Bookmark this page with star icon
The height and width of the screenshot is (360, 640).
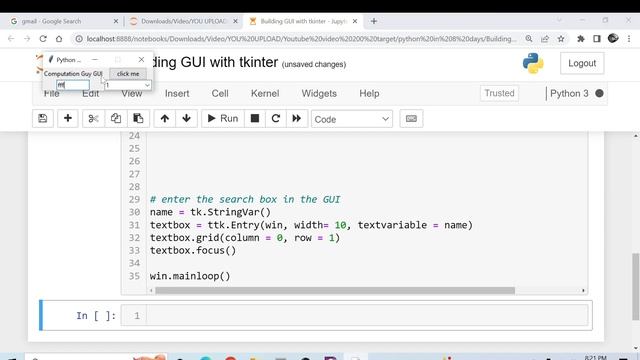(561, 39)
